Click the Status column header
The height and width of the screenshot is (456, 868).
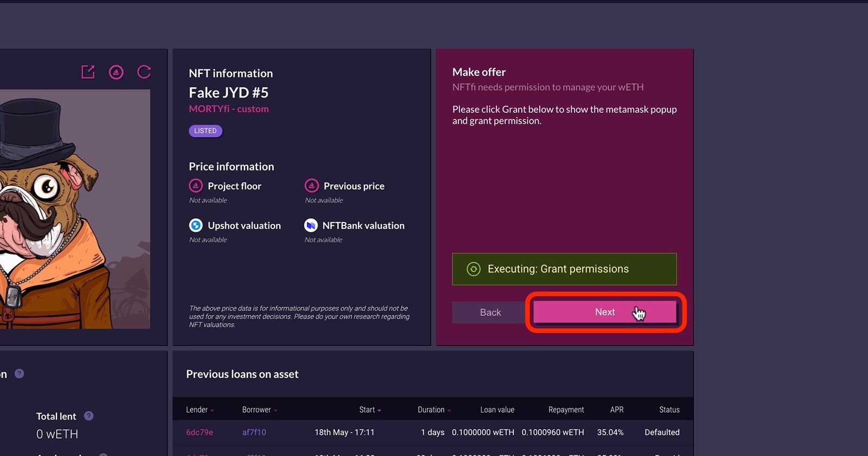pos(669,410)
